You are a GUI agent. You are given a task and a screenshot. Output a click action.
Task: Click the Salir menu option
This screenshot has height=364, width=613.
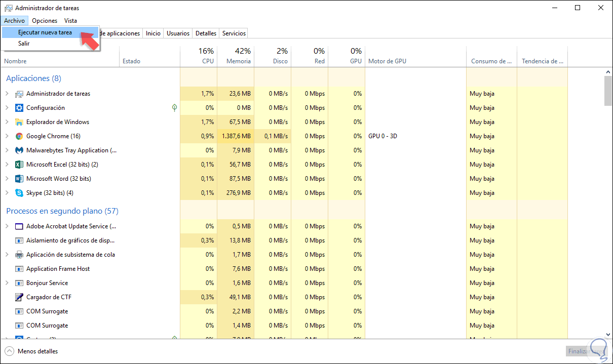[24, 44]
